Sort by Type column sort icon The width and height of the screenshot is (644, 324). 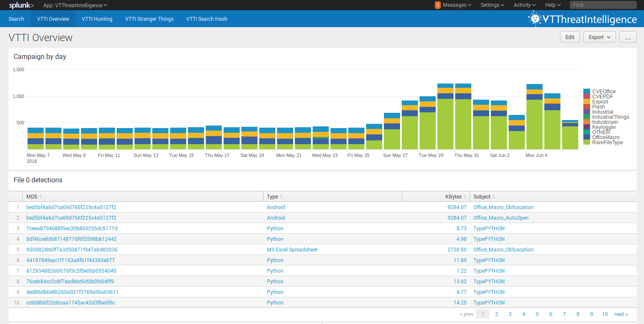[x=281, y=197]
